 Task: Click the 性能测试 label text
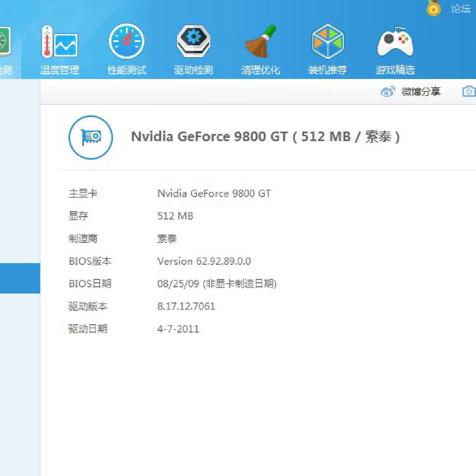click(x=127, y=70)
